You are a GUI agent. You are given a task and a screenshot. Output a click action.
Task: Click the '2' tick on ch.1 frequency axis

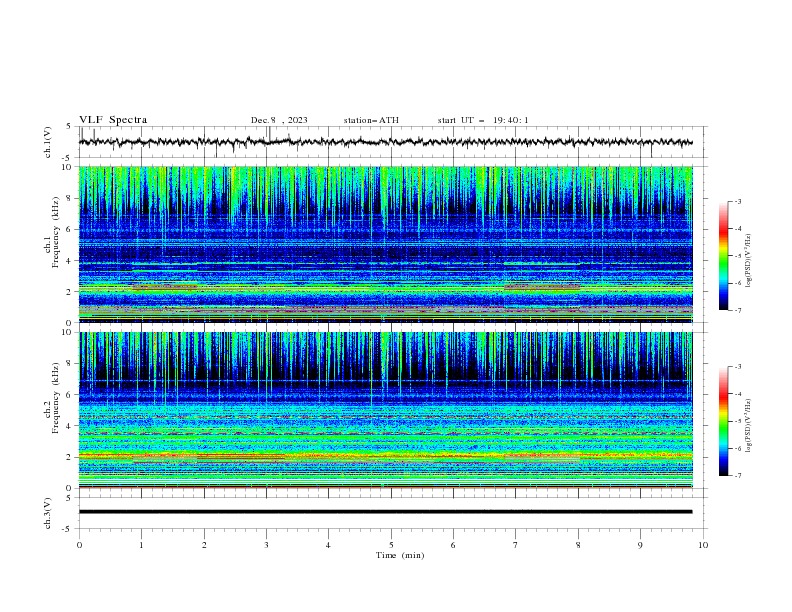[69, 291]
